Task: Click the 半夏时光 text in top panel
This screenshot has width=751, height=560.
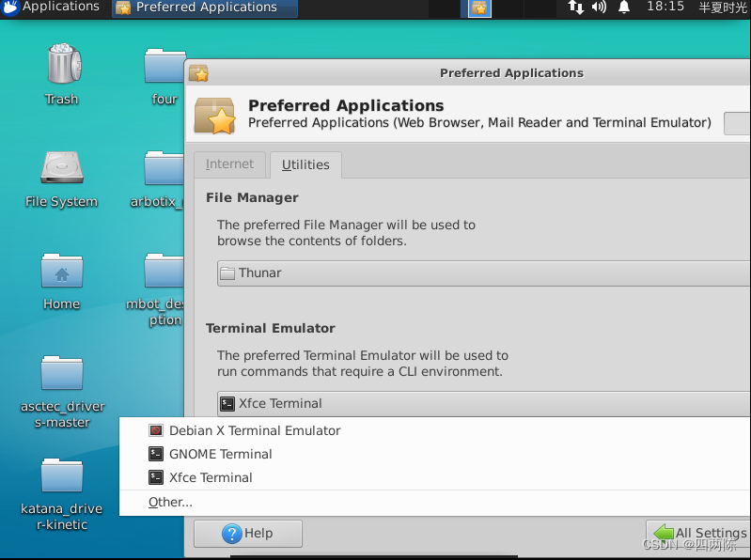Action: click(723, 8)
